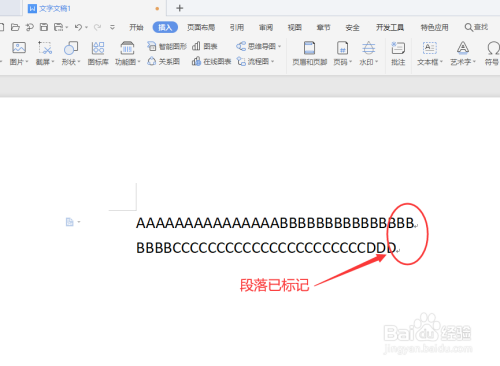Open the 图标库 (Icon library) icon

pyautogui.click(x=98, y=48)
